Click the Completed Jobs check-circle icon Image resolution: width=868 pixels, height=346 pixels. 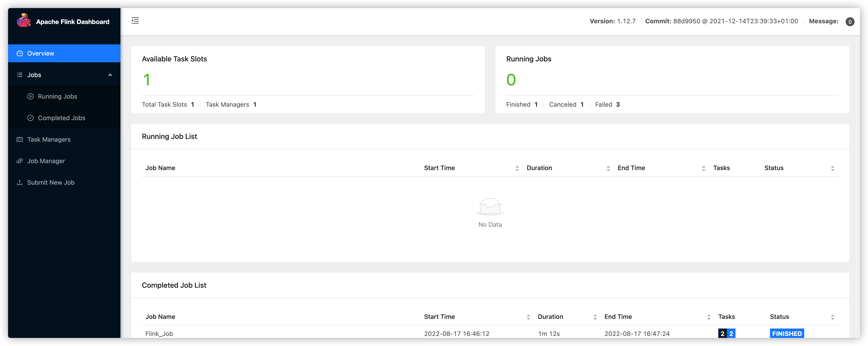click(30, 118)
